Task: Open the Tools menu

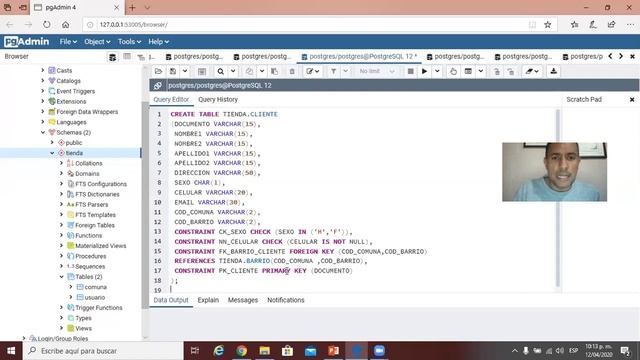Action: point(129,42)
